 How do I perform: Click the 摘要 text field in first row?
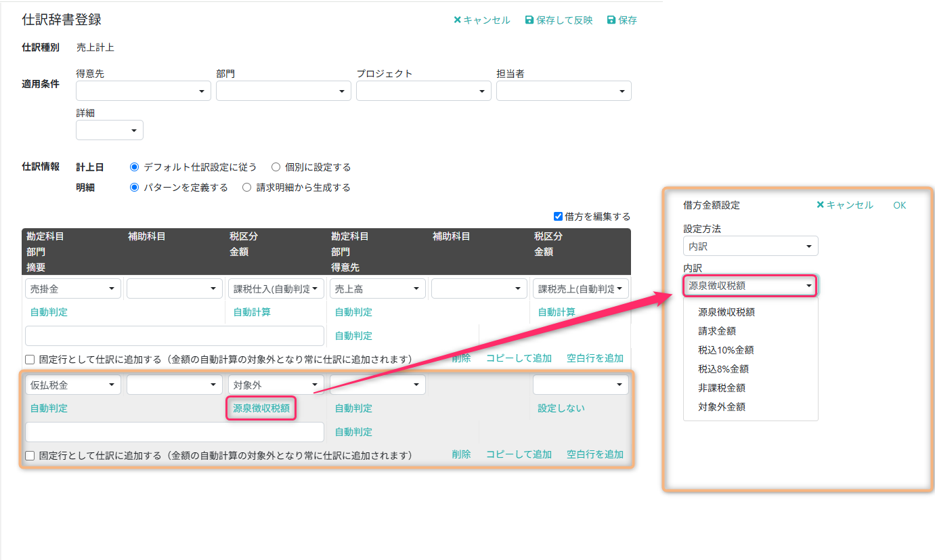[175, 336]
